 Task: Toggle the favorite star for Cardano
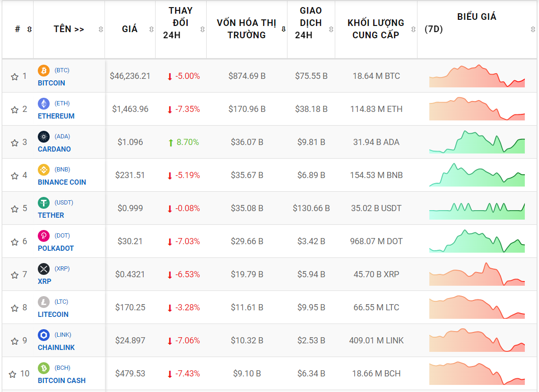[15, 143]
